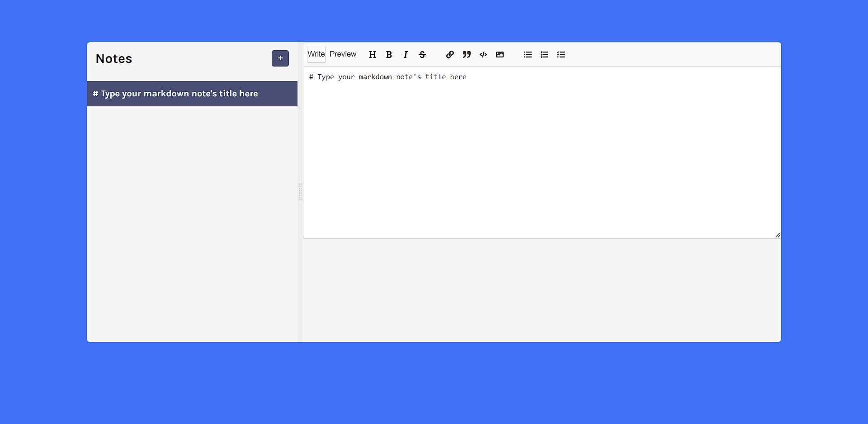868x424 pixels.
Task: Add a new note with the plus button
Action: click(x=280, y=58)
